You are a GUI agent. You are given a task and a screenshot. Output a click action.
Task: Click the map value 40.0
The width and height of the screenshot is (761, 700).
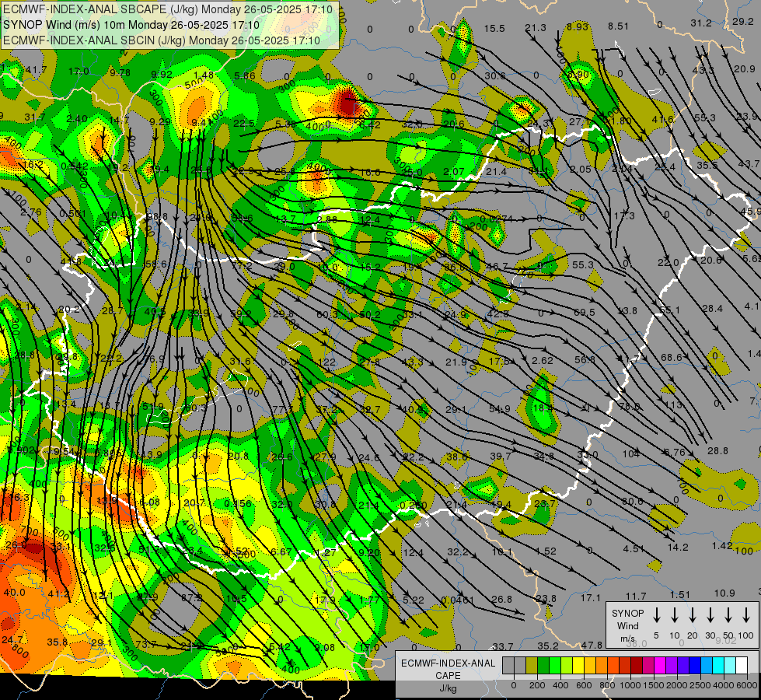pos(14,592)
